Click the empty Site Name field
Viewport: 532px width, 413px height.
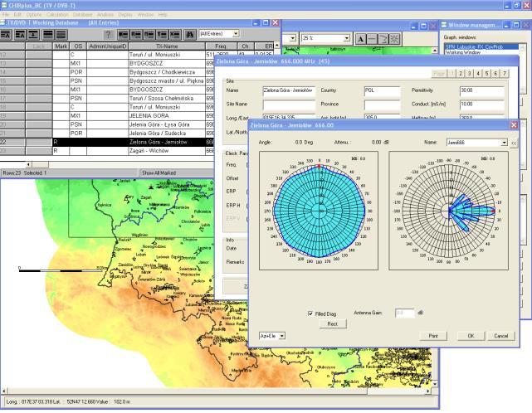(289, 104)
